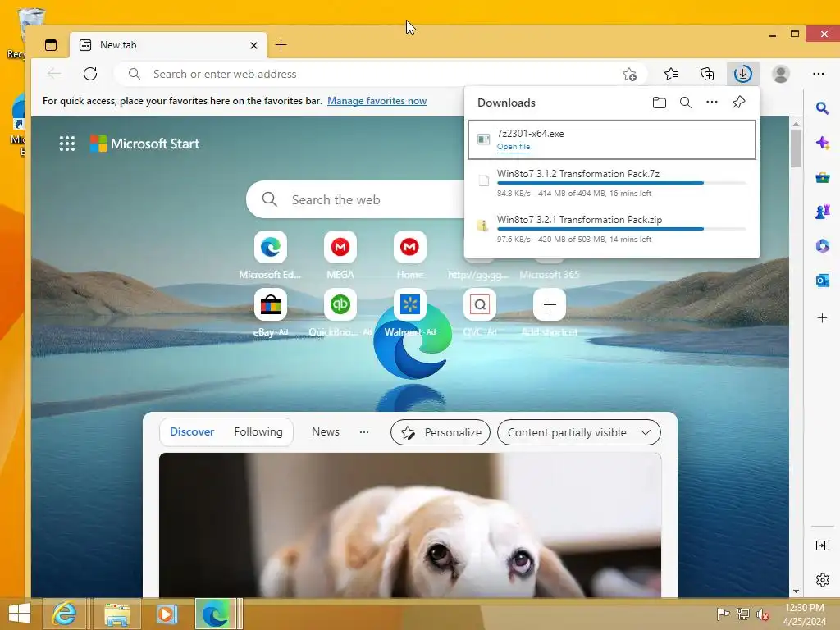This screenshot has width=840, height=630.
Task: Search downloads magnifier icon
Action: pyautogui.click(x=685, y=103)
